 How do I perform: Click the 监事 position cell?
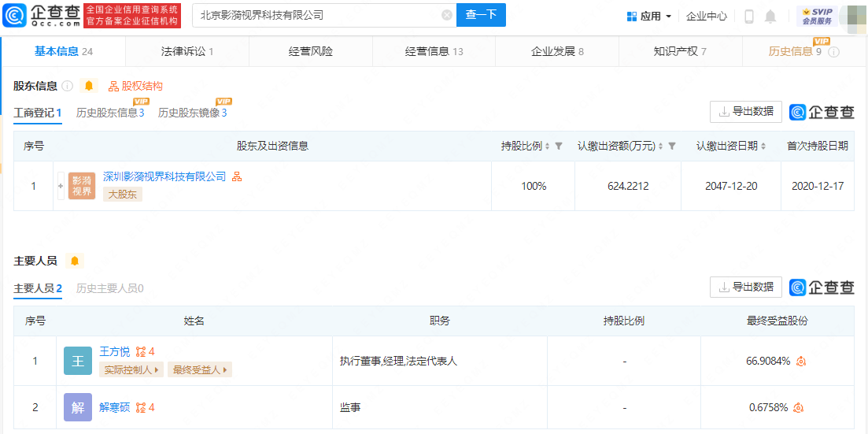[x=440, y=407]
